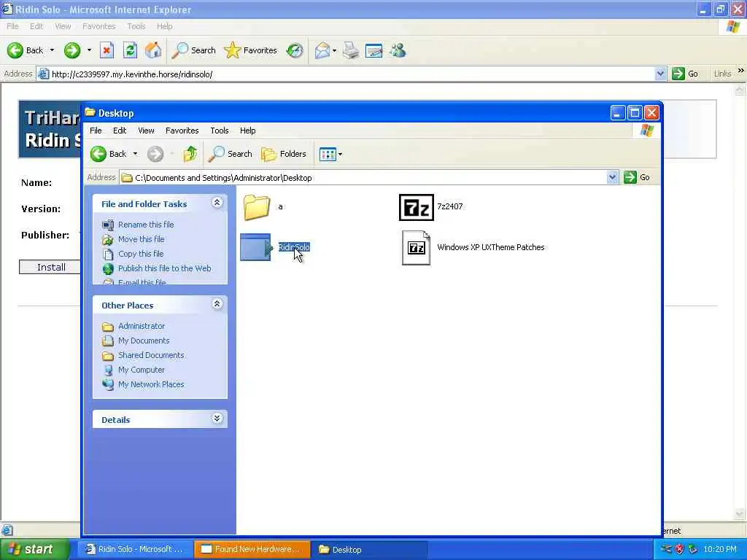Open Messenger icon in Internet Explorer toolbar
The height and width of the screenshot is (560, 747).
click(398, 50)
